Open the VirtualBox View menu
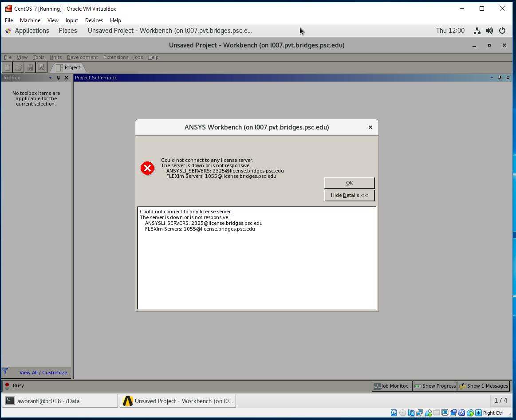516x420 pixels. coord(53,20)
